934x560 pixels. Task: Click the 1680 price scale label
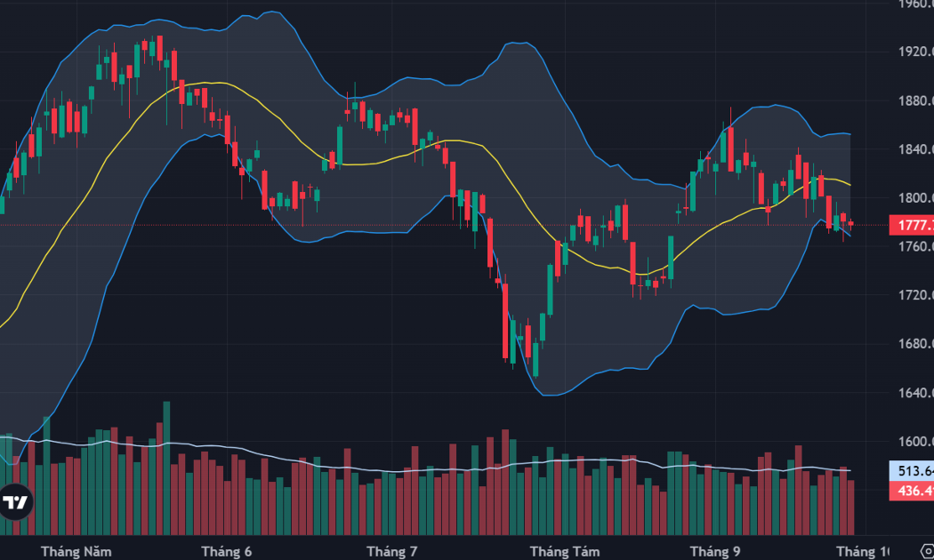[x=915, y=344]
